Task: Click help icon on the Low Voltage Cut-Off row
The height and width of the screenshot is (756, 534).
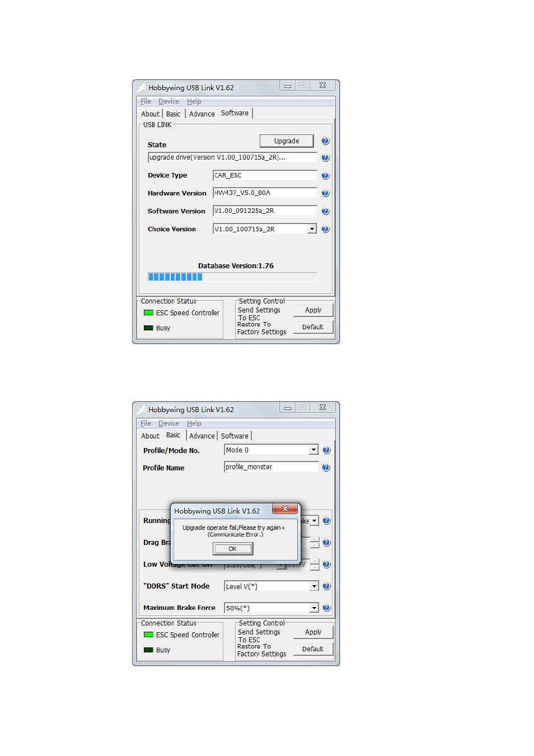Action: pos(326,564)
